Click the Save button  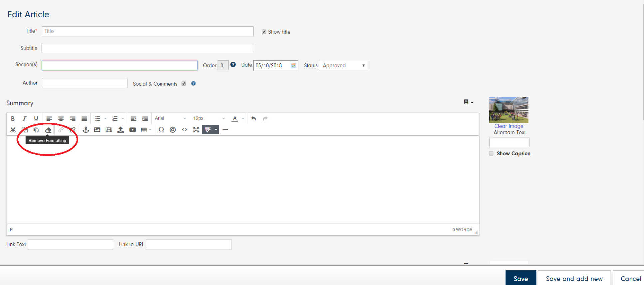coord(520,278)
